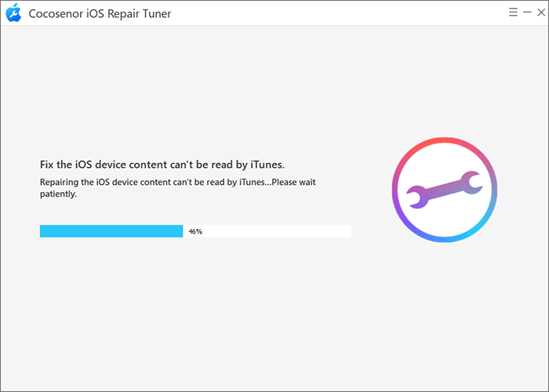Click the blue bottom of gradient ring
The width and height of the screenshot is (549, 392).
click(445, 238)
